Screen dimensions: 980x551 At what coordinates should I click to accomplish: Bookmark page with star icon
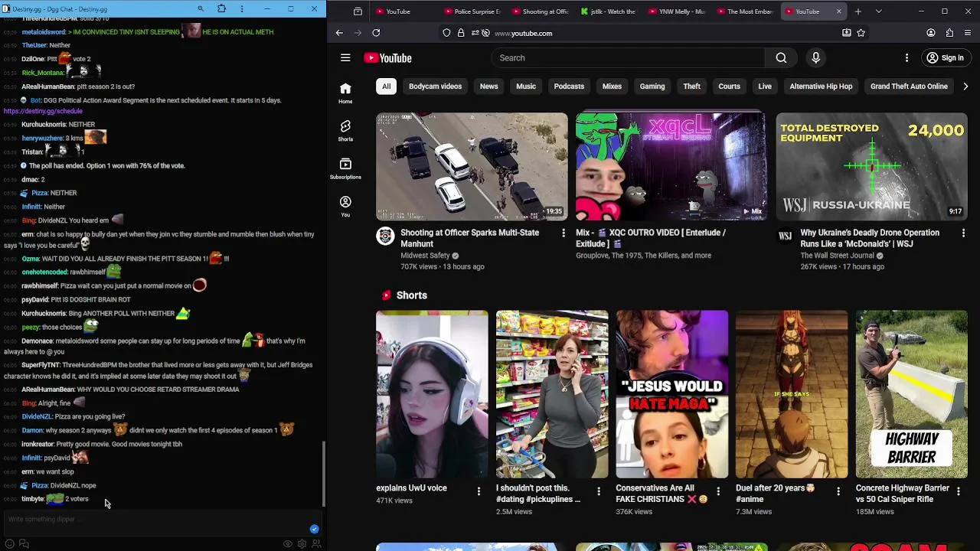[x=861, y=33]
